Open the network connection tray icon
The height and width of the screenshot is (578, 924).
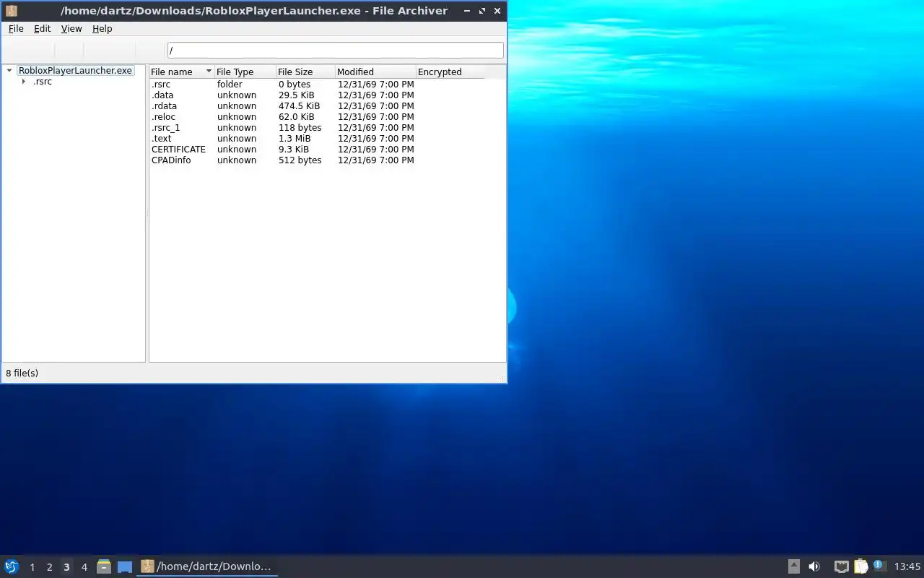841,566
